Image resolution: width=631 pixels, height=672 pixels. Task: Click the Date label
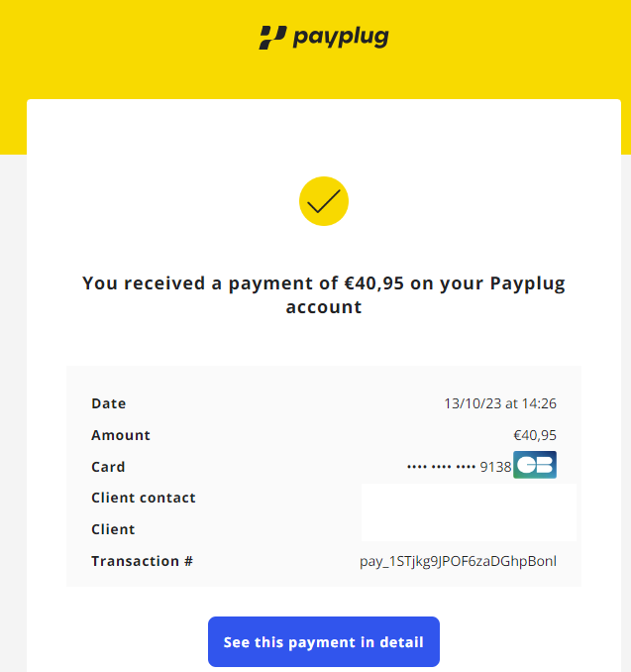(109, 403)
